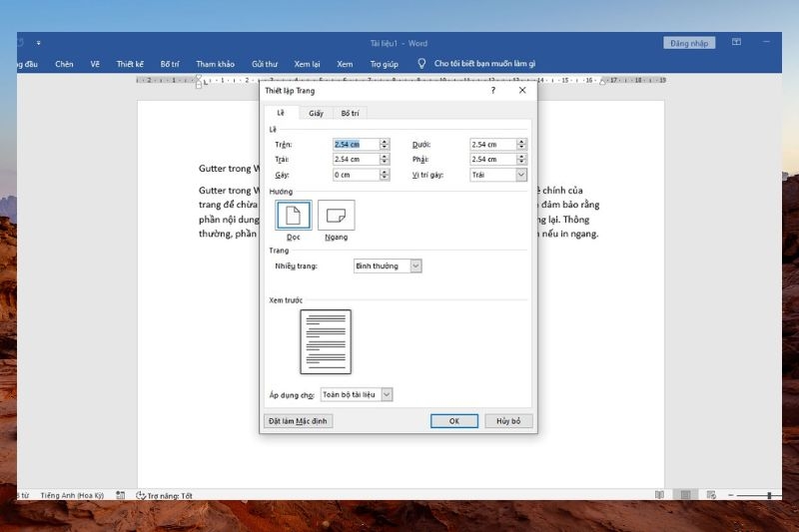Screen dimensions: 799x532
Task: Select Print Layout view in status bar
Action: (684, 495)
